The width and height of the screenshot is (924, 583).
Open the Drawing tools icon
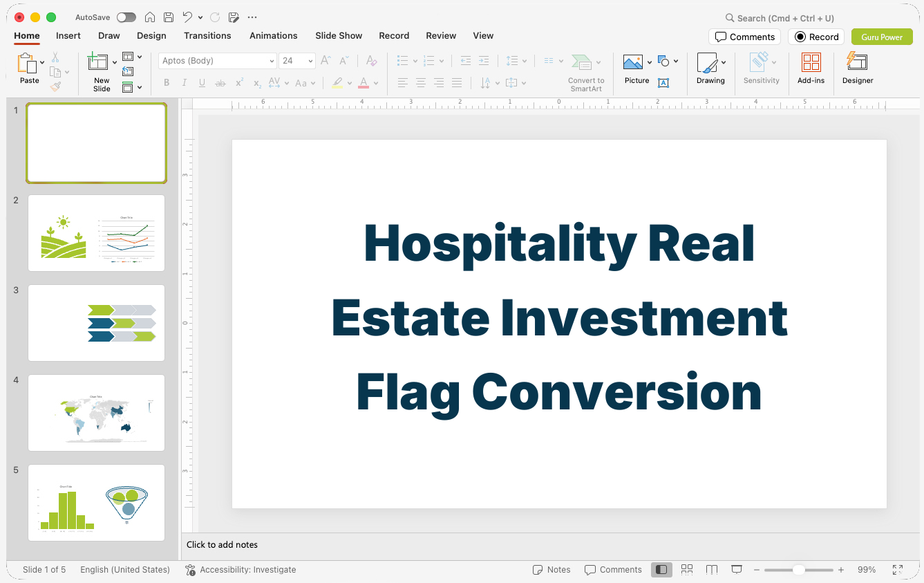click(x=707, y=63)
